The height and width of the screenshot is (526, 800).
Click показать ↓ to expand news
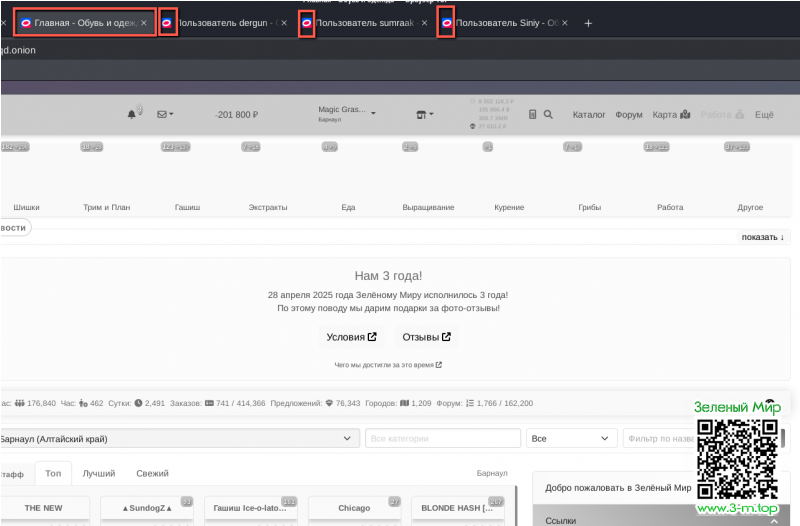[x=763, y=237]
